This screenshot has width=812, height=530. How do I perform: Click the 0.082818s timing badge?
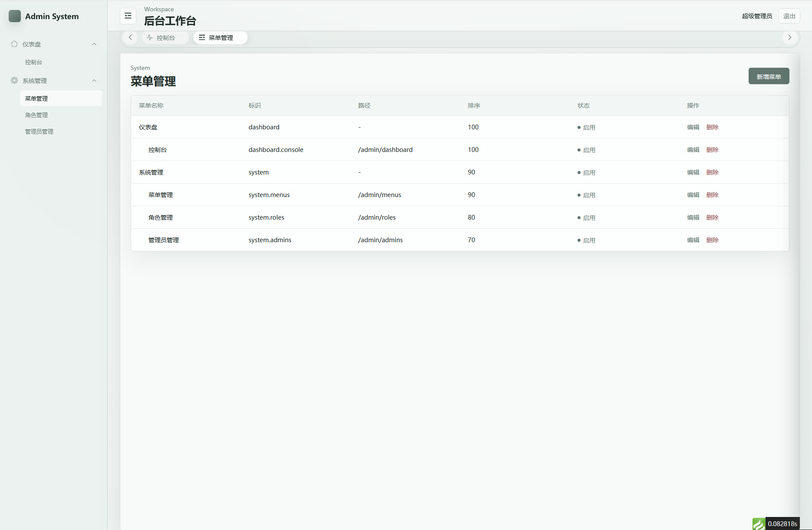(782, 523)
